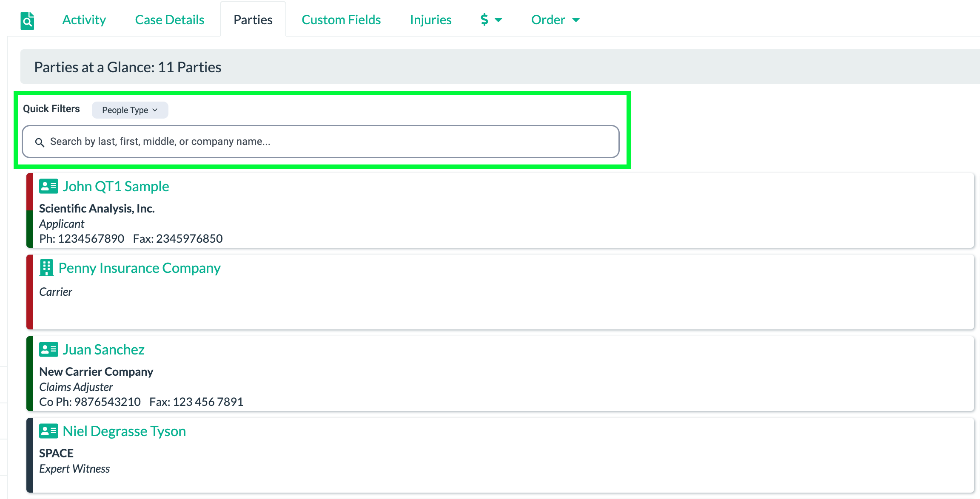Open Juan Sanchez party link
The width and height of the screenshot is (980, 499).
[x=104, y=349]
